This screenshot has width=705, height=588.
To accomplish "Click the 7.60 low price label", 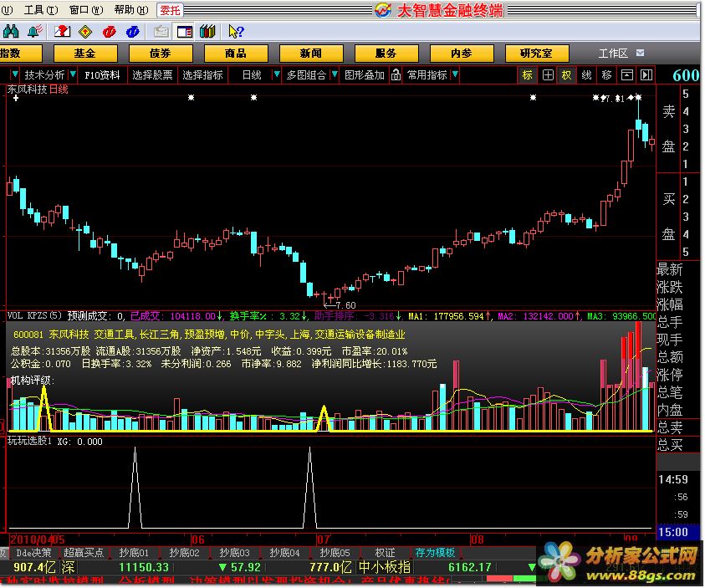I will click(345, 305).
